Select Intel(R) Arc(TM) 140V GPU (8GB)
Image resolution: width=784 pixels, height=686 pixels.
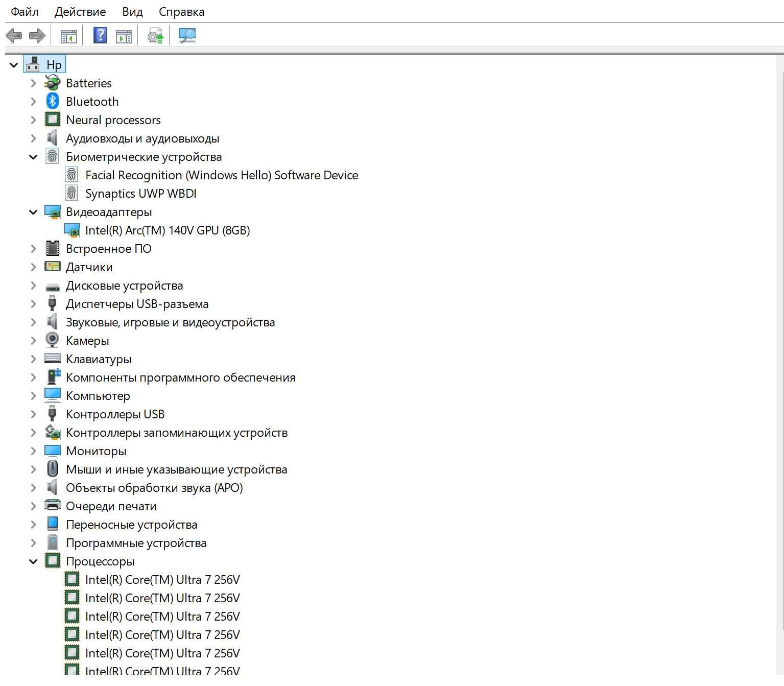click(x=168, y=230)
